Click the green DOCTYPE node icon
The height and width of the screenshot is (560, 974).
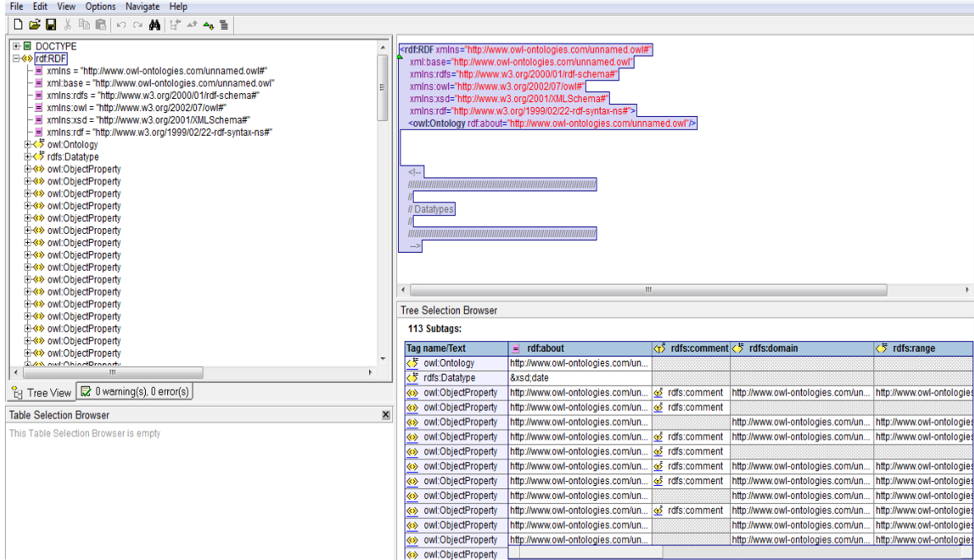tap(27, 46)
